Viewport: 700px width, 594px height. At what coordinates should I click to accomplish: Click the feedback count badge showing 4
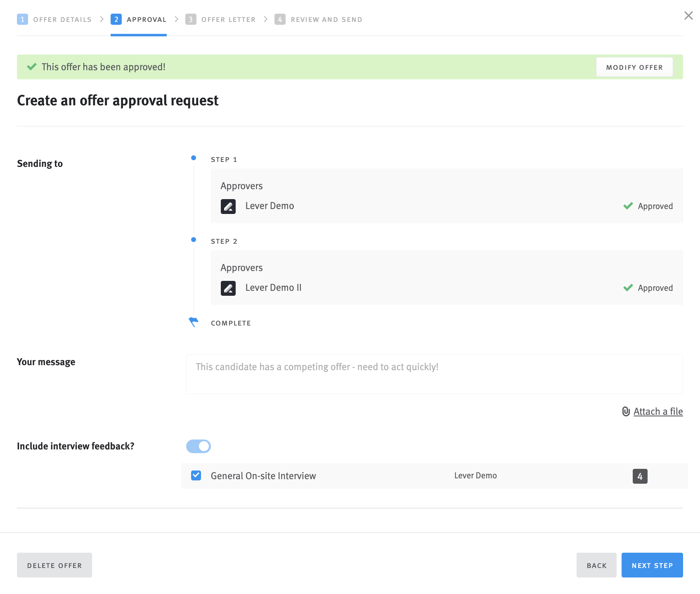tap(640, 476)
